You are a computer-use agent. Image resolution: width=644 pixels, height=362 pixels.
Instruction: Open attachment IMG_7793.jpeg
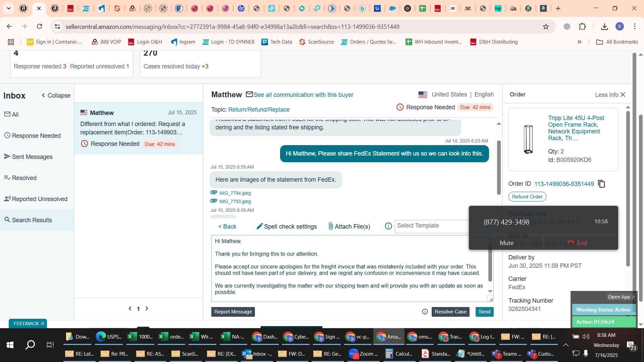tap(235, 201)
